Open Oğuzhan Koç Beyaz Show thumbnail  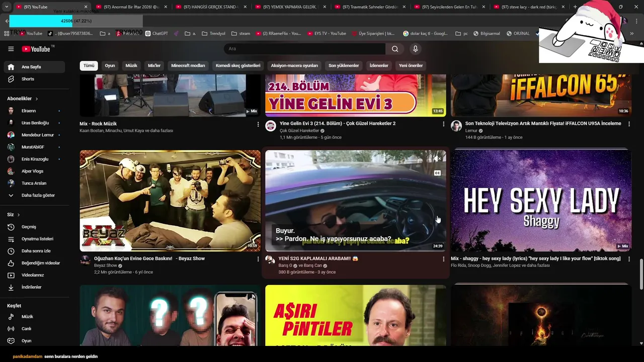click(170, 201)
